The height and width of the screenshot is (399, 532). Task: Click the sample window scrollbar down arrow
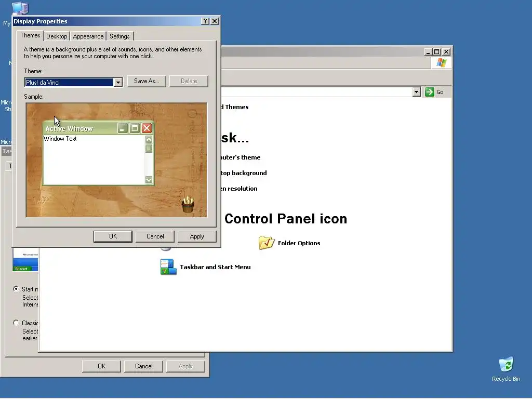(x=149, y=180)
